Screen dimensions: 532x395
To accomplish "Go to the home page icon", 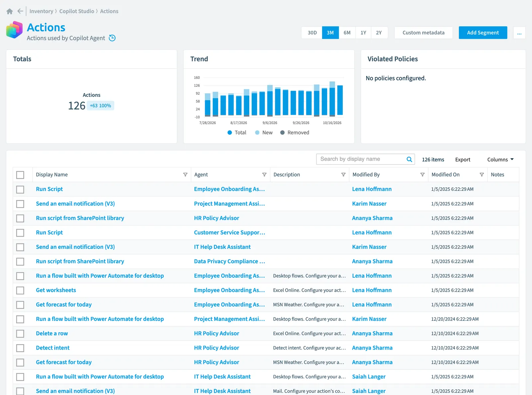I will [10, 11].
